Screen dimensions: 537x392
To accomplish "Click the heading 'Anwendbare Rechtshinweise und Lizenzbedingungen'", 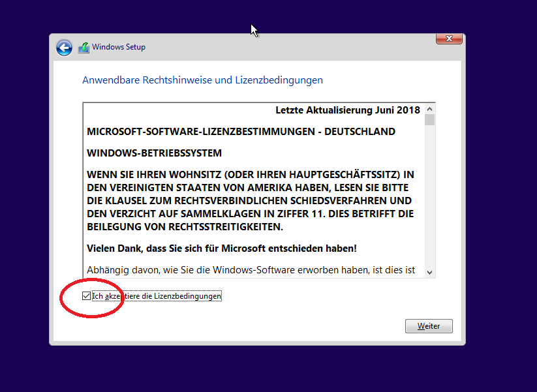I will tap(202, 80).
